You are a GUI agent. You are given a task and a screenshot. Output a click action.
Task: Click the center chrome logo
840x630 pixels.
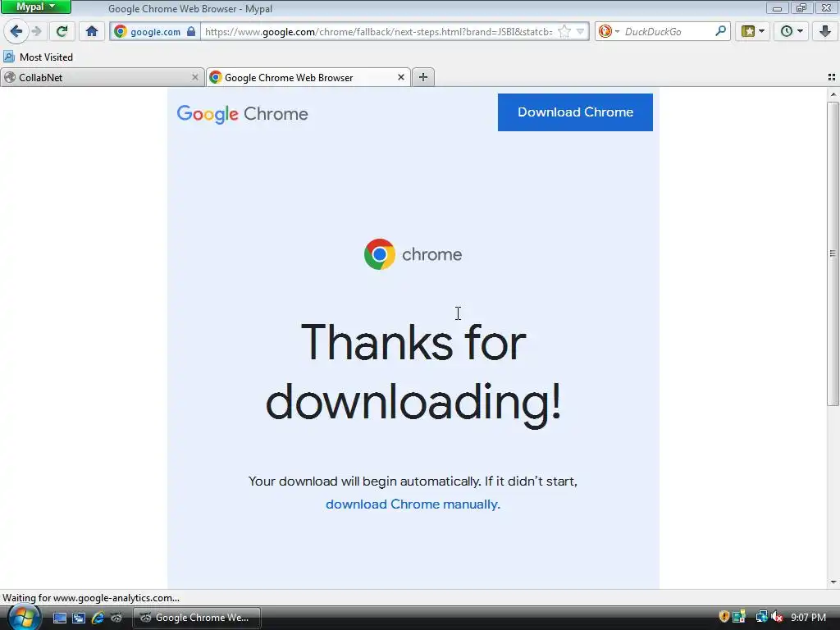point(413,254)
